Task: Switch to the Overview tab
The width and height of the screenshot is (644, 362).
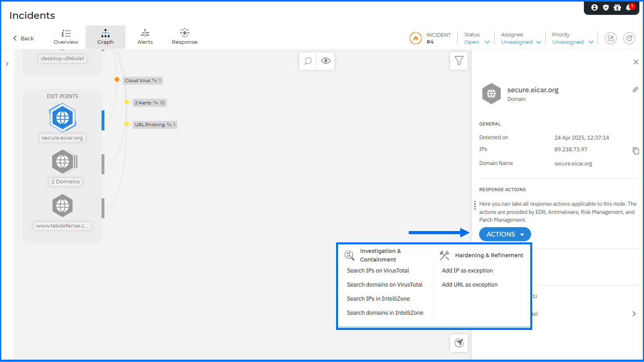Action: click(66, 37)
